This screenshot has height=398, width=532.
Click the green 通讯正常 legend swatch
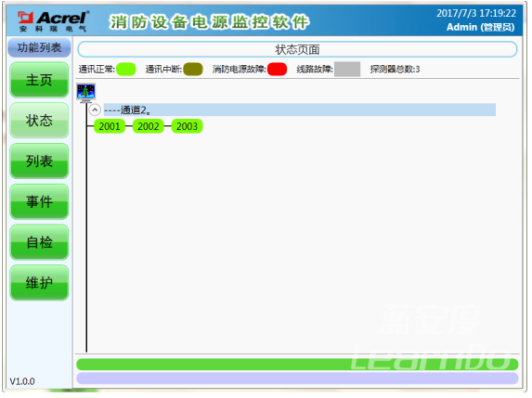126,70
